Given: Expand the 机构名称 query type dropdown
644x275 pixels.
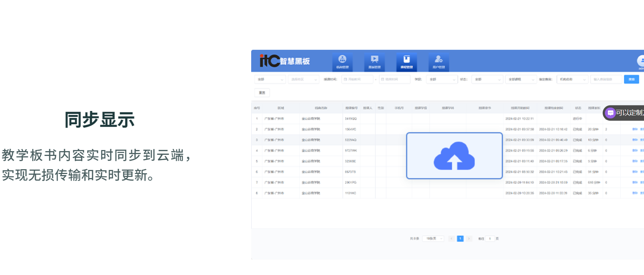Looking at the screenshot, I should coord(572,79).
